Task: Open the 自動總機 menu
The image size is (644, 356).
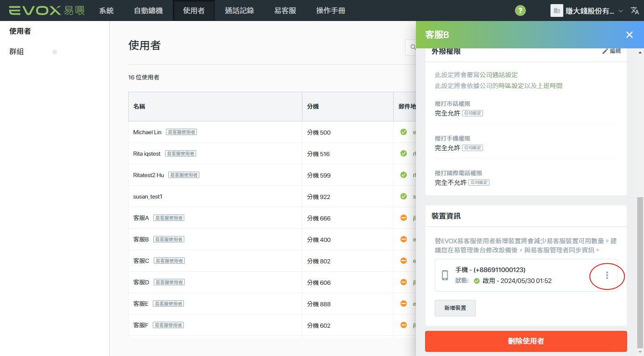Action: point(148,10)
